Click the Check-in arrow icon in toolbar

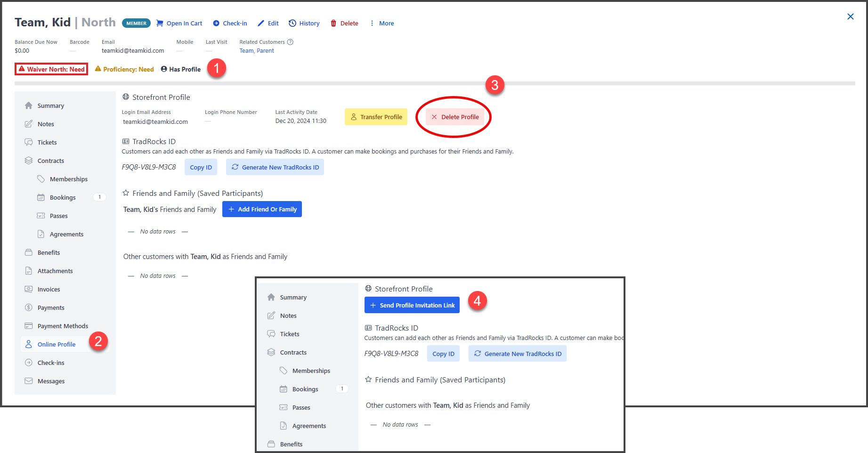pos(216,23)
